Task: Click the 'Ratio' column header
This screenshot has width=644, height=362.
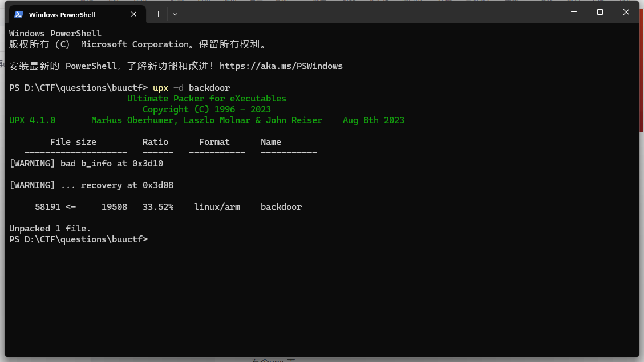Action: coord(155,142)
